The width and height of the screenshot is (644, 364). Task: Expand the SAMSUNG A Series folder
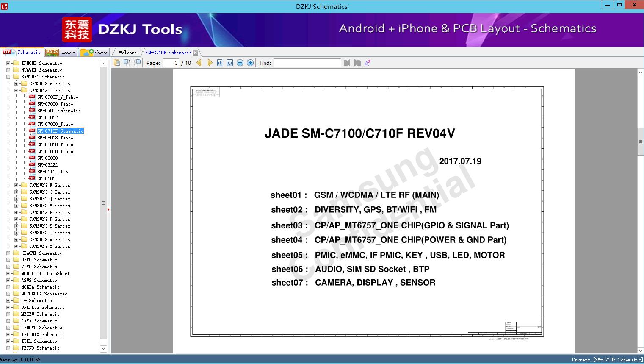tap(17, 83)
